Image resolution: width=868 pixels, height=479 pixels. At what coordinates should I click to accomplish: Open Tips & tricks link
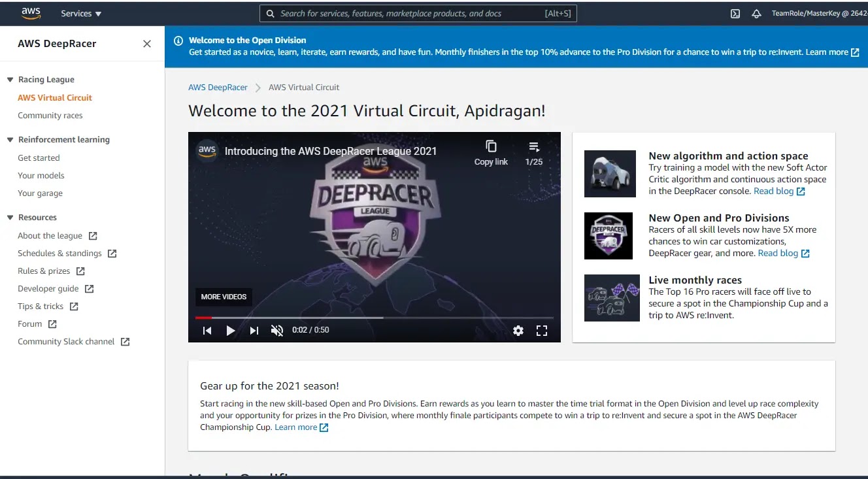(41, 306)
